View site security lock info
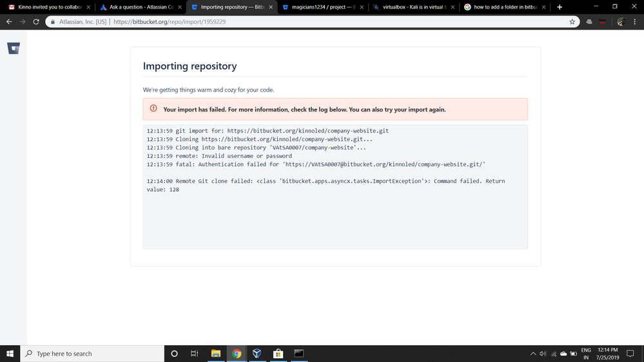Image resolution: width=644 pixels, height=362 pixels. click(53, 22)
